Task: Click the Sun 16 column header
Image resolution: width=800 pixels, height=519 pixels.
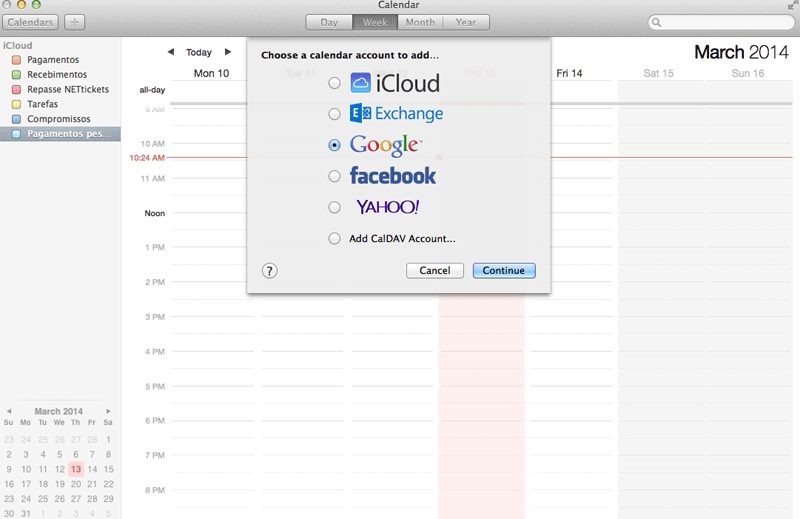Action: pyautogui.click(x=748, y=73)
